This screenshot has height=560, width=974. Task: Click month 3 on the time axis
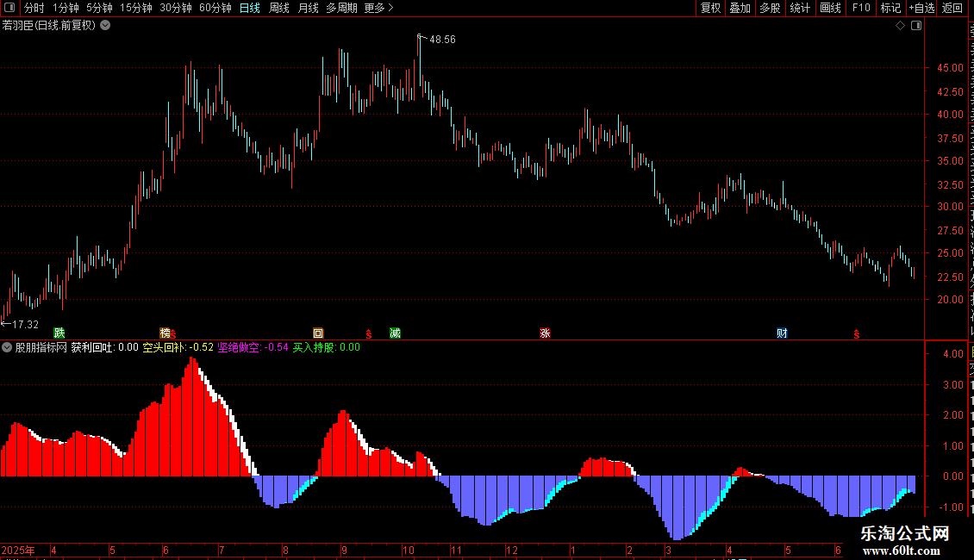[668, 550]
